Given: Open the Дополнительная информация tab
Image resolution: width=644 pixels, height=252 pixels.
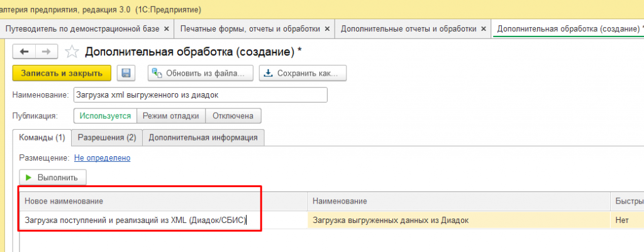Looking at the screenshot, I should click(x=203, y=137).
